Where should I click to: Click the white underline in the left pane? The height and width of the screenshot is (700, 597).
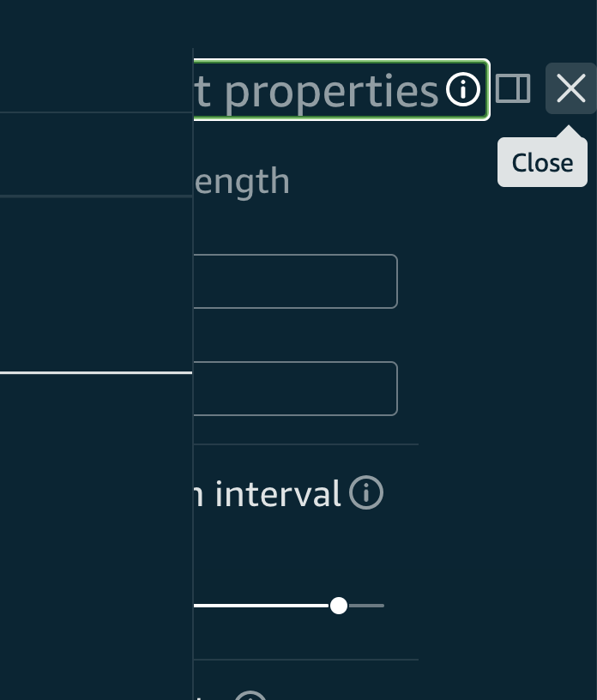95,372
